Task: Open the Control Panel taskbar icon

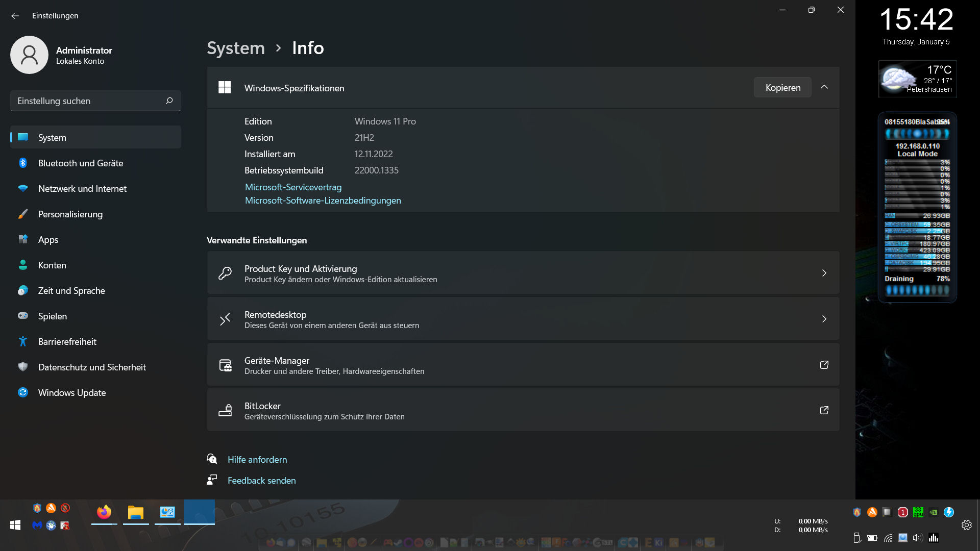Action: tap(167, 512)
